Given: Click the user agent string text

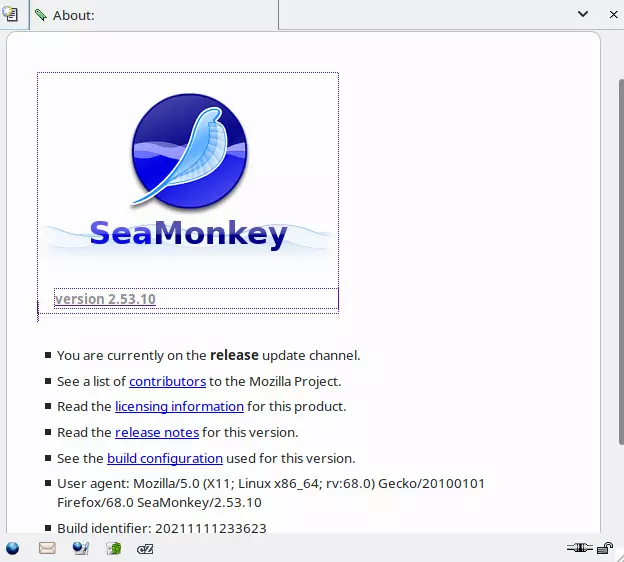Looking at the screenshot, I should coord(270,493).
